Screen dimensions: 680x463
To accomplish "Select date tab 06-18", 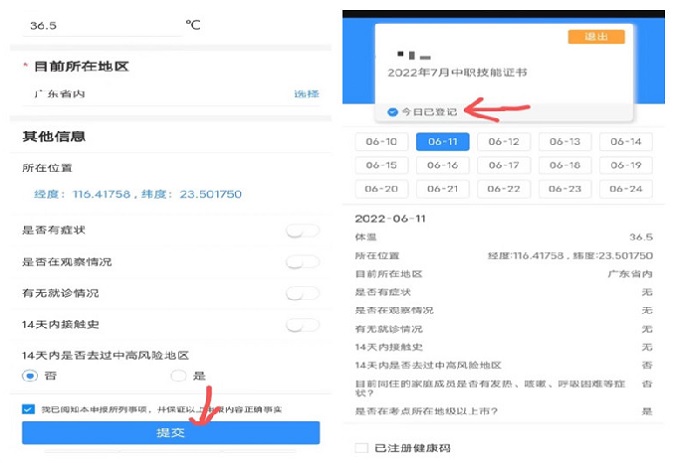I will pos(565,165).
